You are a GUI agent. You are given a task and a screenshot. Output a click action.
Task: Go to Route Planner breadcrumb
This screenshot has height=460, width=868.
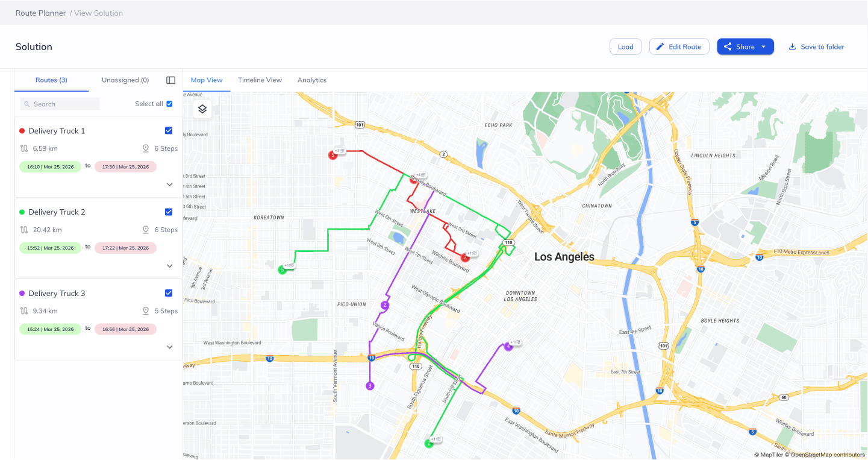pos(40,13)
